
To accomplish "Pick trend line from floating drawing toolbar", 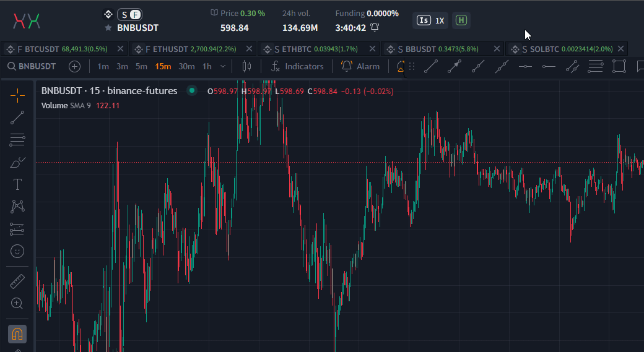I will [x=431, y=66].
